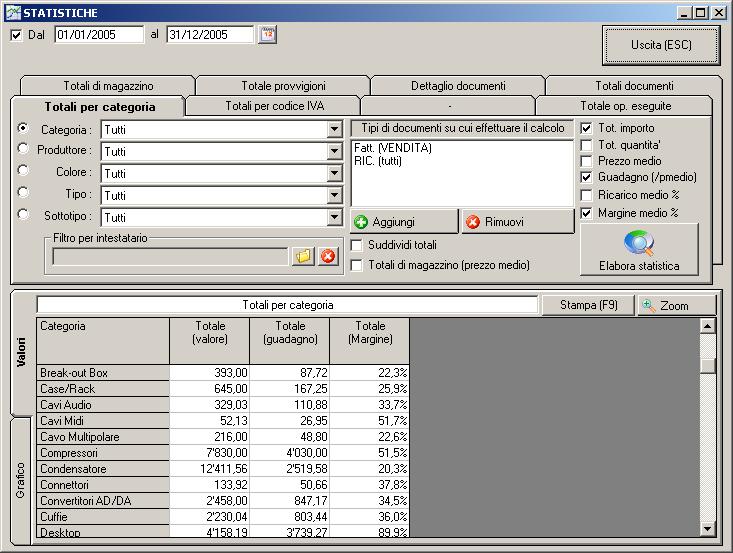
Task: Click the Stampa (F9) button
Action: [x=588, y=305]
